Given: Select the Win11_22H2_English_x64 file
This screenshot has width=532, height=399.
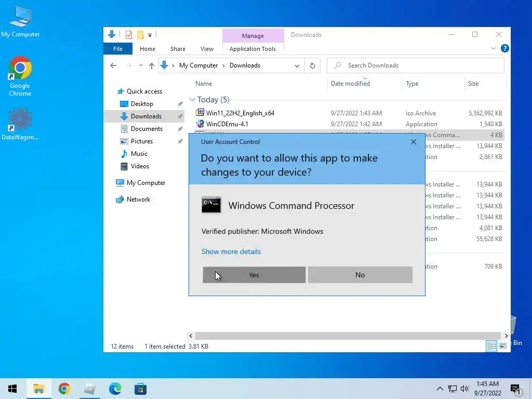Looking at the screenshot, I should [x=240, y=113].
